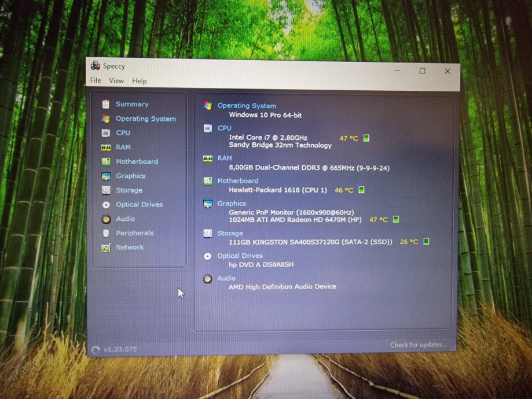Open Audio via the speaker icon in sidebar
Image resolution: width=532 pixels, height=399 pixels.
click(x=105, y=219)
